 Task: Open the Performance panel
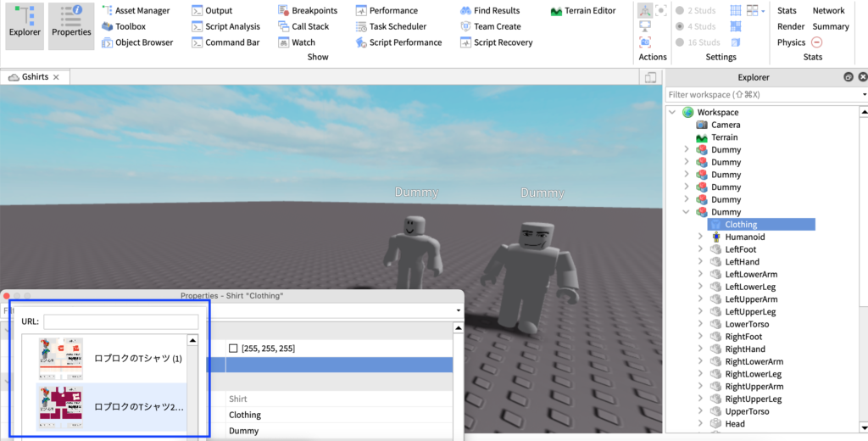click(387, 10)
